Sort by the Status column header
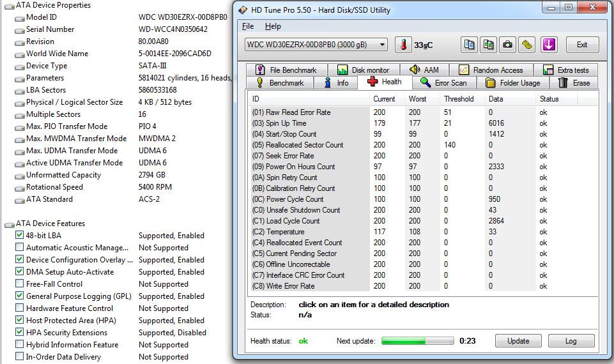The image size is (614, 364). [556, 99]
